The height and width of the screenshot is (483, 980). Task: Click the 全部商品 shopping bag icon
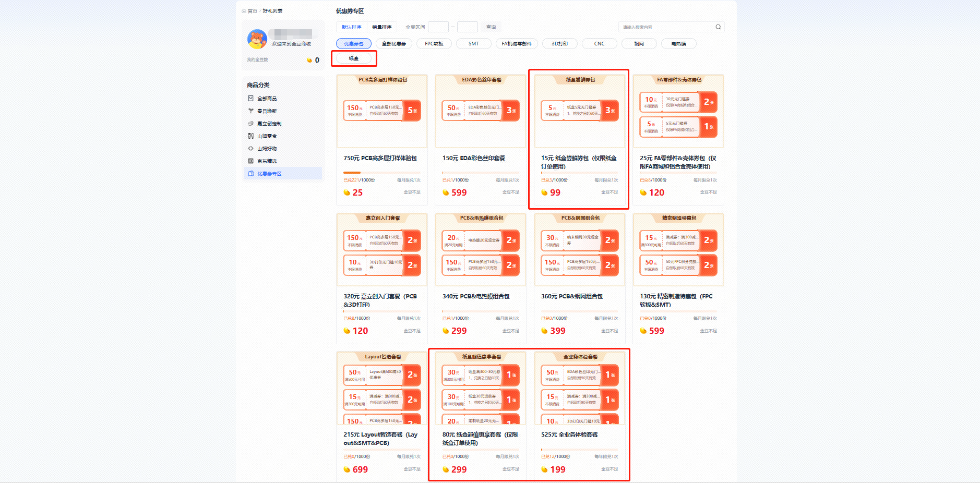click(251, 99)
